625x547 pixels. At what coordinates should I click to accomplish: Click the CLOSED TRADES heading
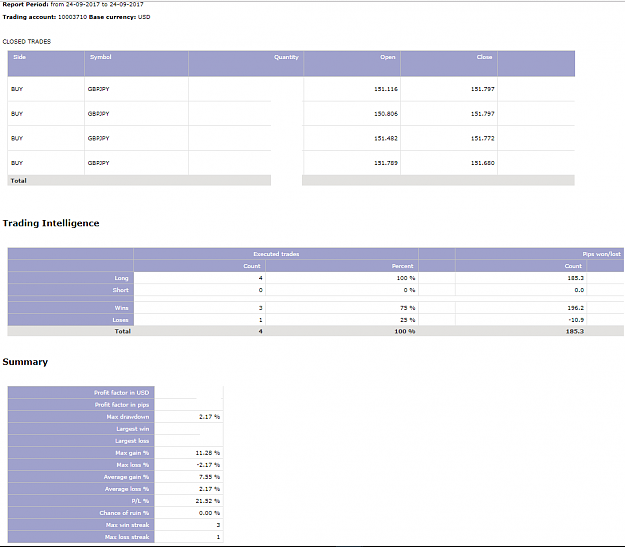coord(27,41)
